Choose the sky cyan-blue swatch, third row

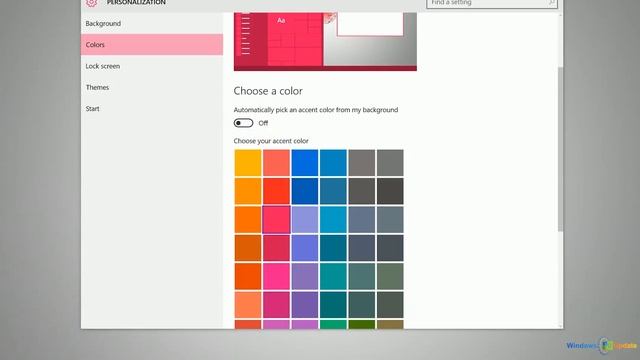point(333,220)
